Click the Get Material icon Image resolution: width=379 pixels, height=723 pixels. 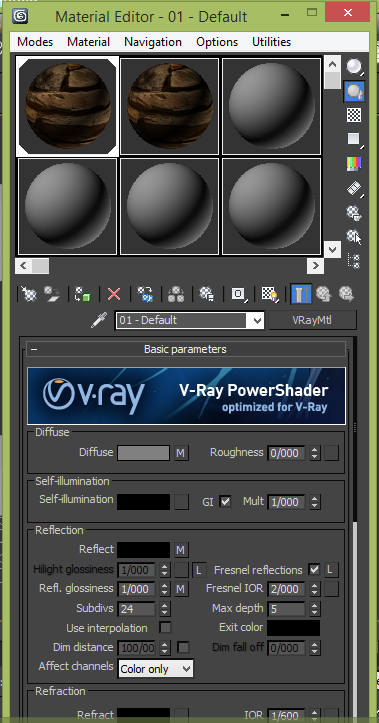29,294
